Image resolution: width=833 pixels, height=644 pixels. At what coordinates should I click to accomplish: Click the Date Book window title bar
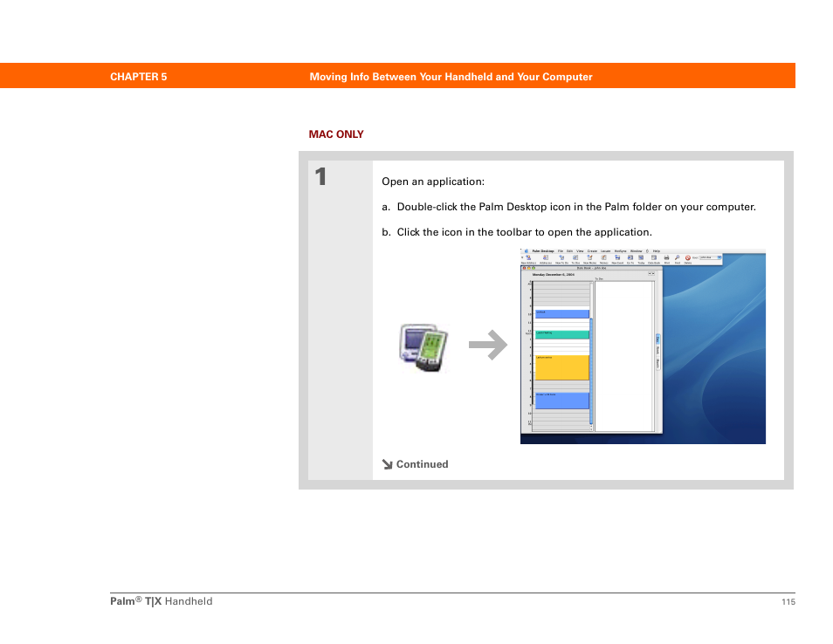click(592, 268)
